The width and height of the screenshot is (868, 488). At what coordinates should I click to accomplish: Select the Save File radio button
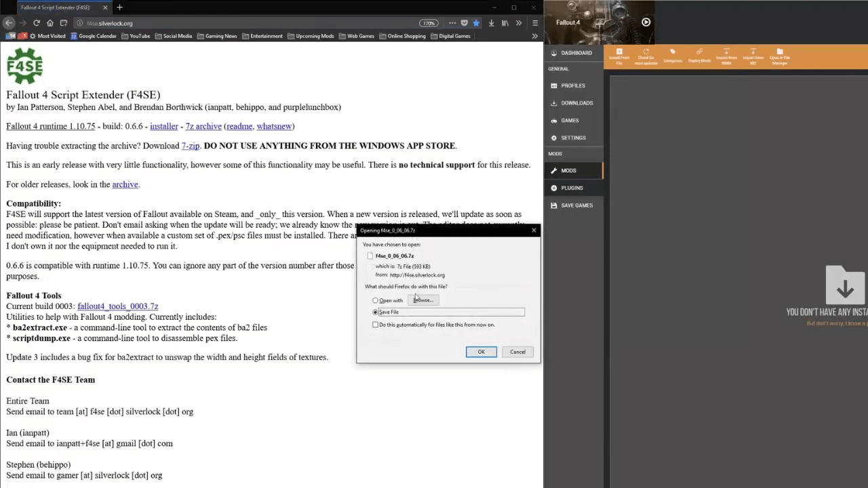[375, 312]
